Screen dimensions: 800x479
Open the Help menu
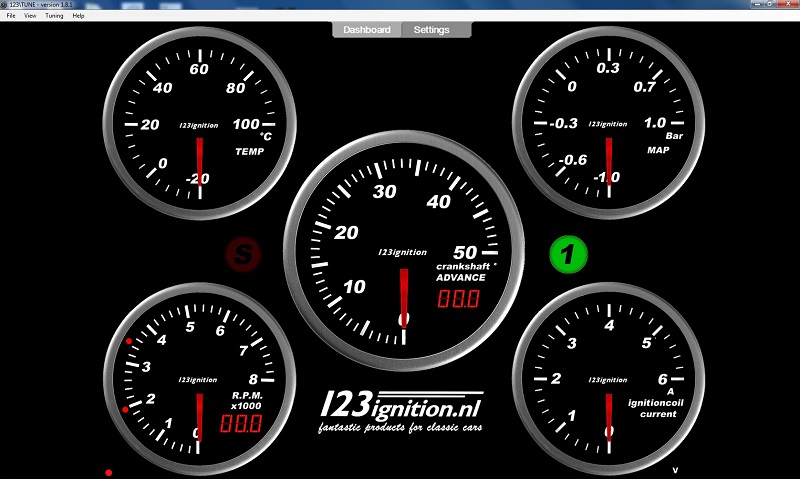[x=78, y=16]
